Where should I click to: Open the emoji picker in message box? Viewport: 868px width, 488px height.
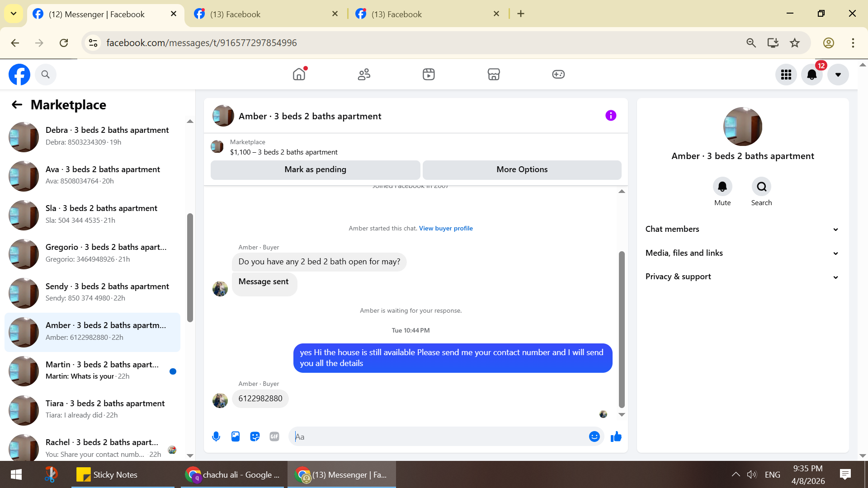click(x=594, y=436)
